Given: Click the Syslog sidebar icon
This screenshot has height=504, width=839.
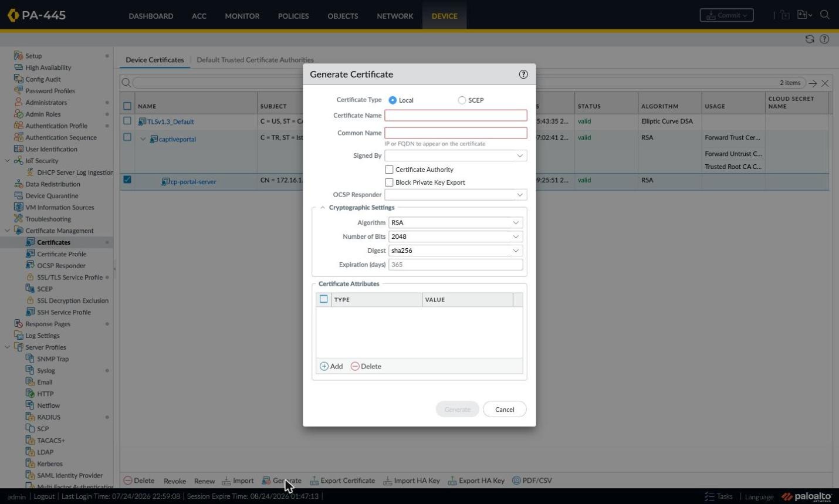Looking at the screenshot, I should 31,370.
